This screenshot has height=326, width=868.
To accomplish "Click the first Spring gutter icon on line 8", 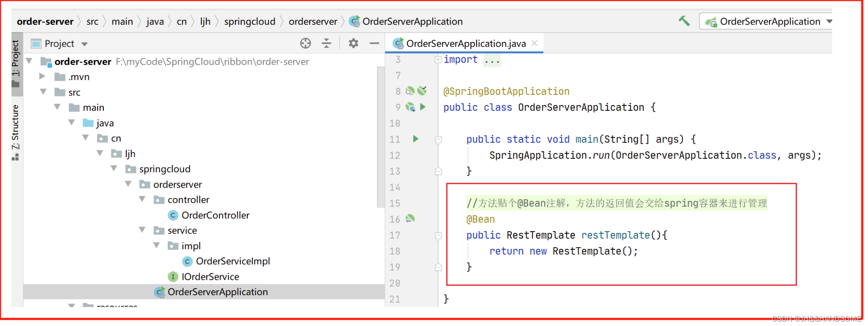I will click(x=410, y=90).
